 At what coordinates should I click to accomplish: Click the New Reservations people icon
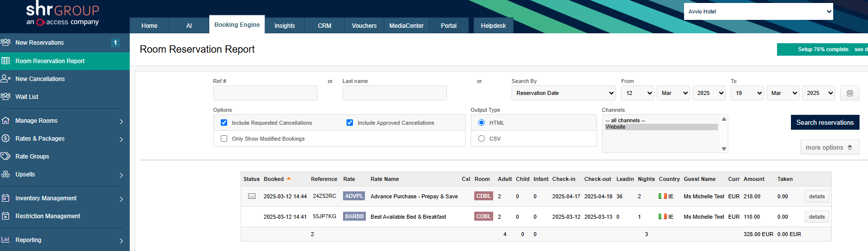pos(6,42)
